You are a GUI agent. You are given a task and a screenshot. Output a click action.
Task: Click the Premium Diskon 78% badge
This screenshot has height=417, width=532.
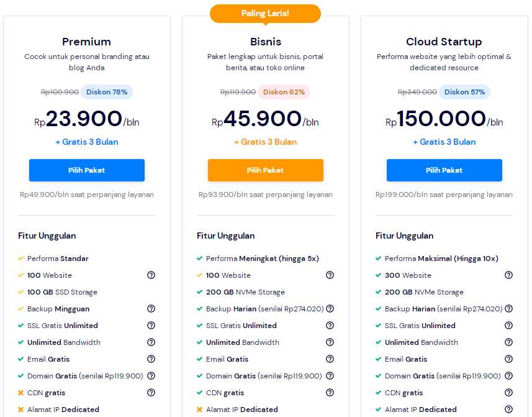pos(107,92)
